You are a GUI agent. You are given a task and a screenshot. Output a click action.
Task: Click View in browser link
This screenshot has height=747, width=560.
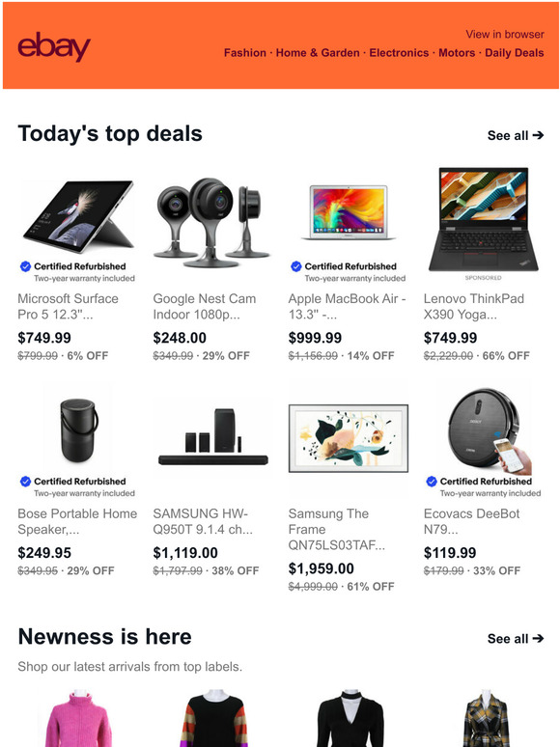tap(505, 35)
